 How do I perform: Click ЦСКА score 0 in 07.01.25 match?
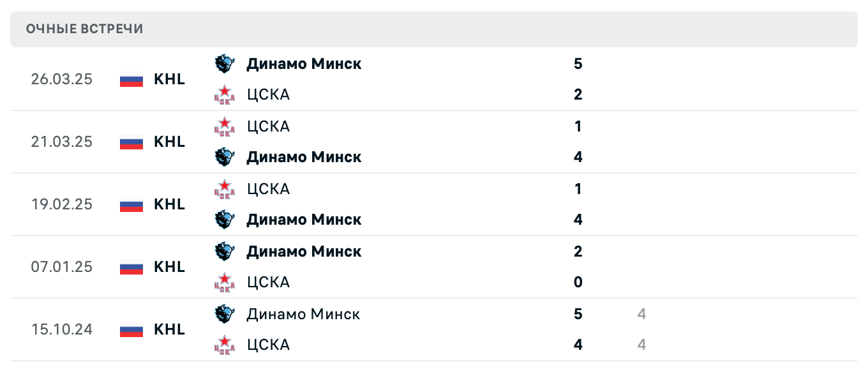point(578,282)
